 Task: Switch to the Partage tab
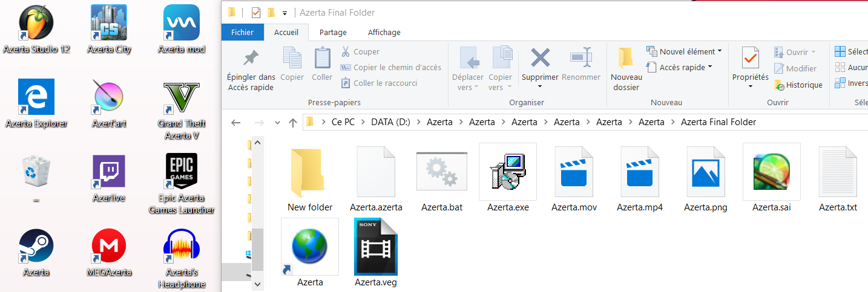pos(333,32)
